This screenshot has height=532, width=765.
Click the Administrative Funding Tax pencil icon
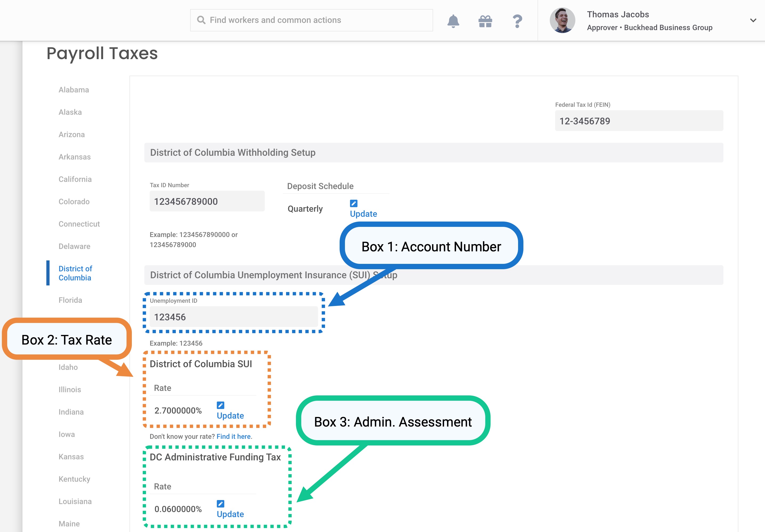pos(220,503)
